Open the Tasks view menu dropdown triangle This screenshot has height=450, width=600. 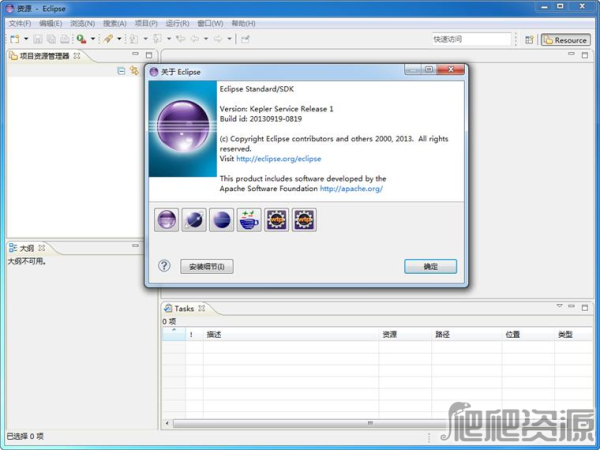(x=559, y=307)
